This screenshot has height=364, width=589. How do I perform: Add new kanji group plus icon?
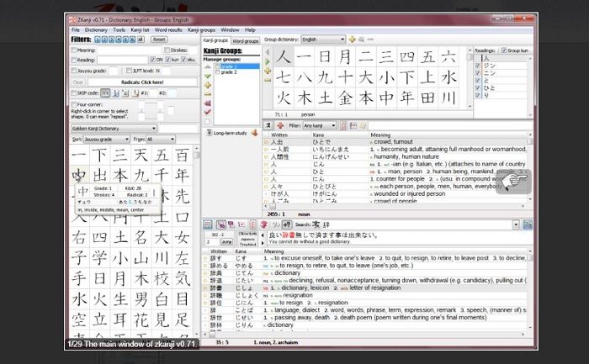207,85
